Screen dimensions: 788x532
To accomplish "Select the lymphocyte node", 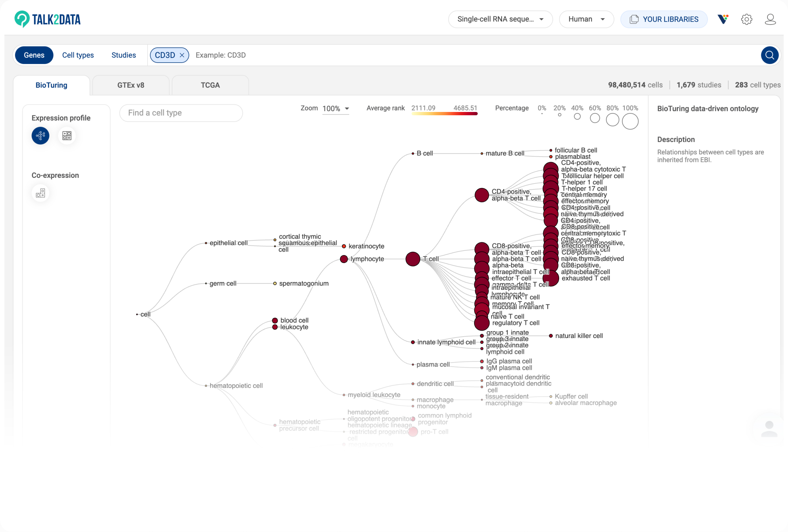I will (x=344, y=259).
